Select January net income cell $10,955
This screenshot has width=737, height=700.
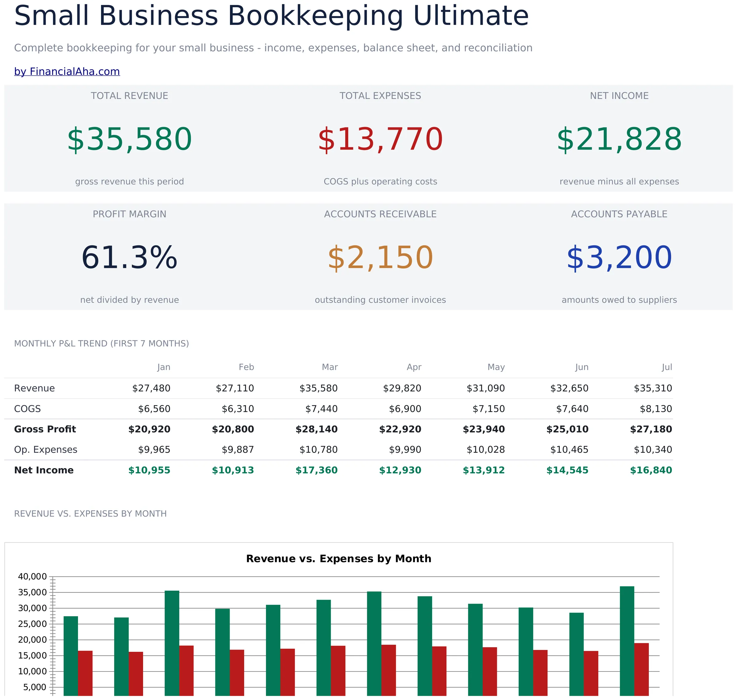[149, 471]
